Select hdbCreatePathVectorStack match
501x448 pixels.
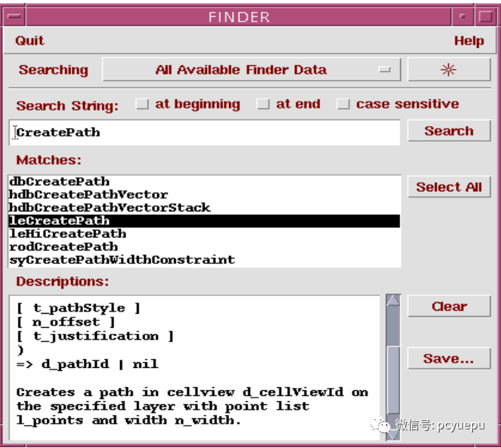tap(205, 208)
